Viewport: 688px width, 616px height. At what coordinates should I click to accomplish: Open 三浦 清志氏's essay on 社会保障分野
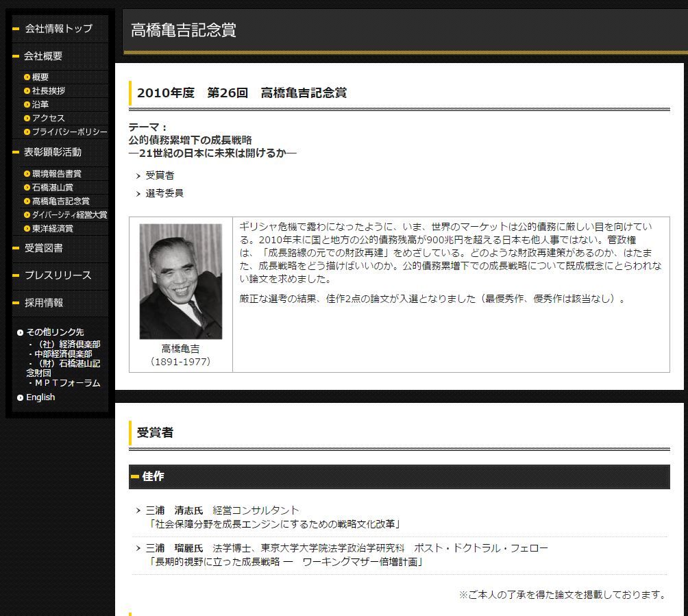point(274,524)
